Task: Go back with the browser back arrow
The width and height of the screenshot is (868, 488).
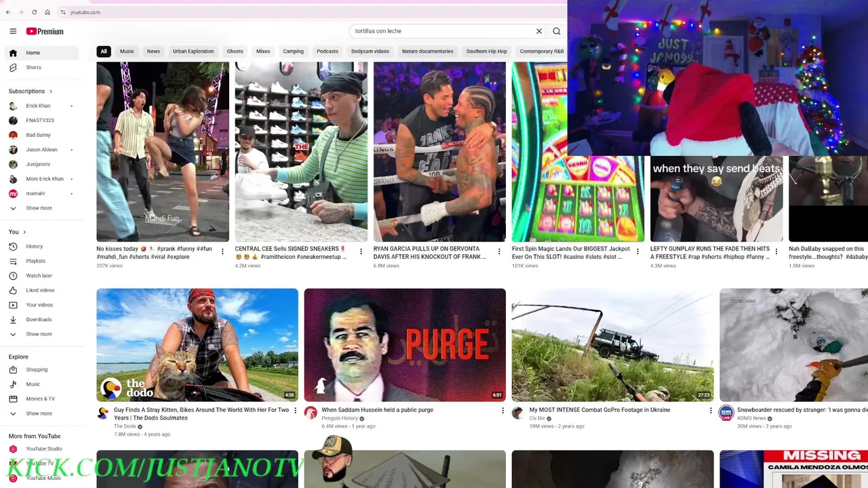Action: click(x=7, y=12)
